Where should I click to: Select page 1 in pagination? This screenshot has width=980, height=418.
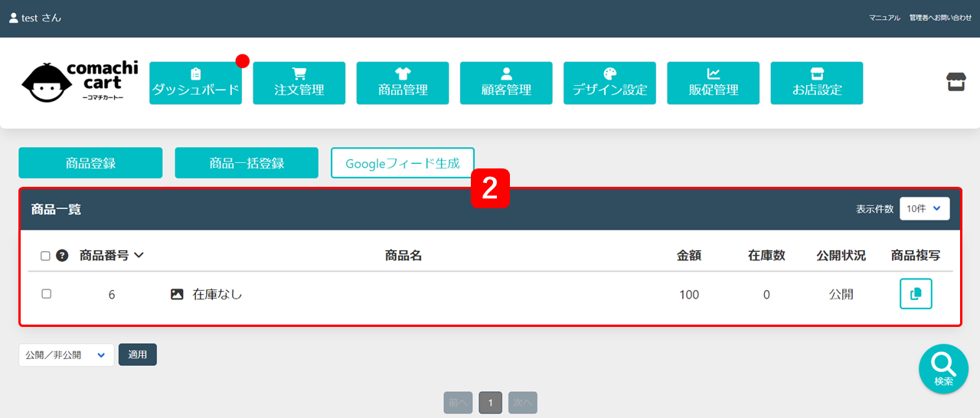[491, 403]
